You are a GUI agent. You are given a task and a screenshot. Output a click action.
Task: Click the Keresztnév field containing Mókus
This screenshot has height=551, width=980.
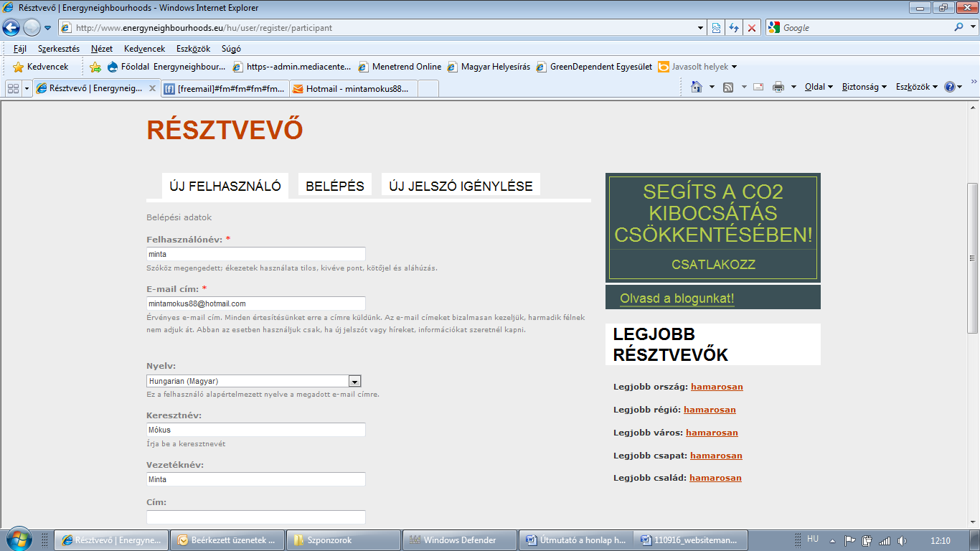(256, 430)
